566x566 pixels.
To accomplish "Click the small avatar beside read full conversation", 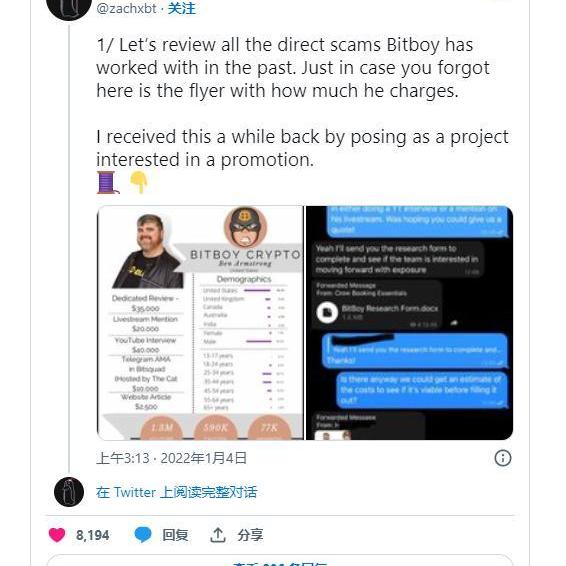I will [x=69, y=492].
